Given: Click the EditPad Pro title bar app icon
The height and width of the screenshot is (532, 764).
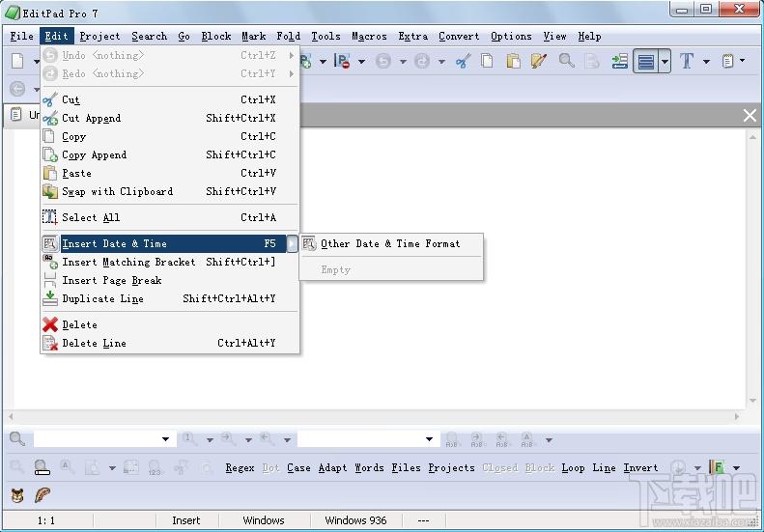Looking at the screenshot, I should (x=13, y=14).
